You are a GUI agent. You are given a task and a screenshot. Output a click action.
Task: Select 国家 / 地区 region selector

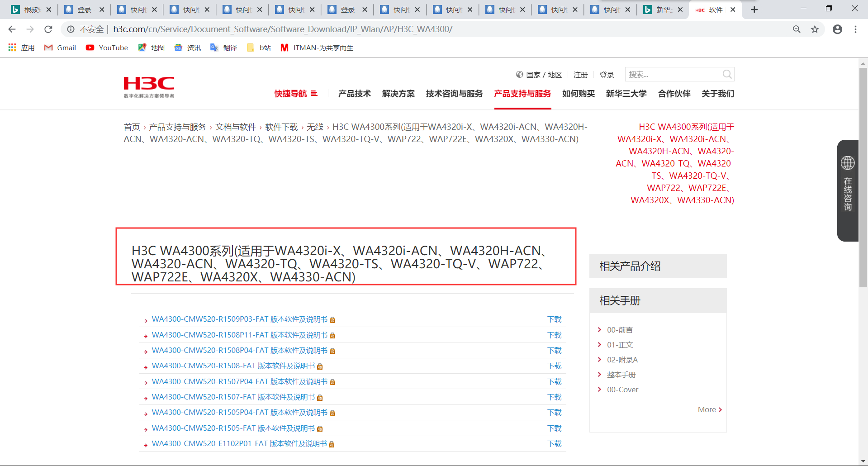click(539, 75)
